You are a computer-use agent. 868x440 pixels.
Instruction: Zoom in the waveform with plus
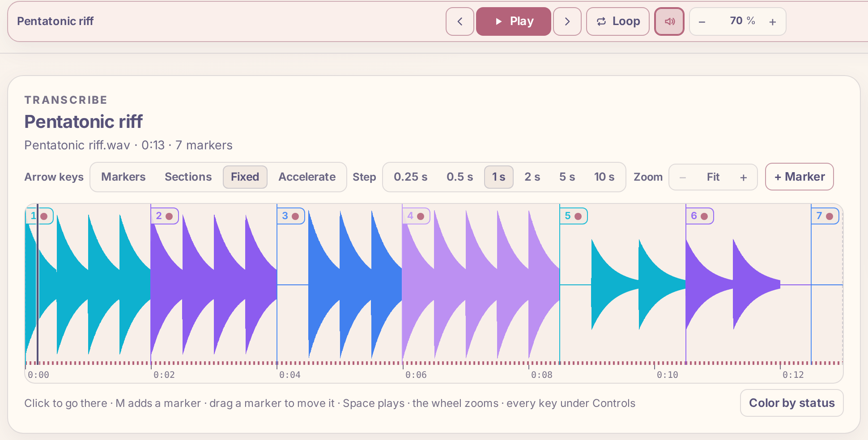tap(744, 178)
